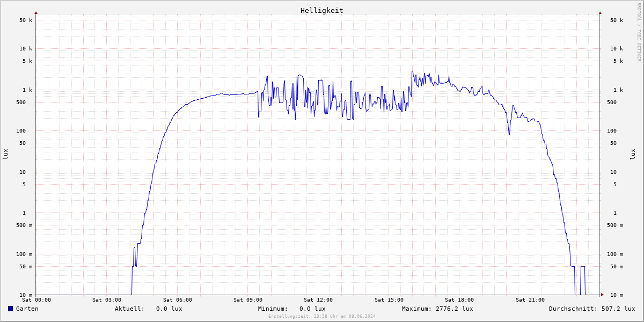
Task: Click the lux label on the right y-axis
Action: click(633, 154)
